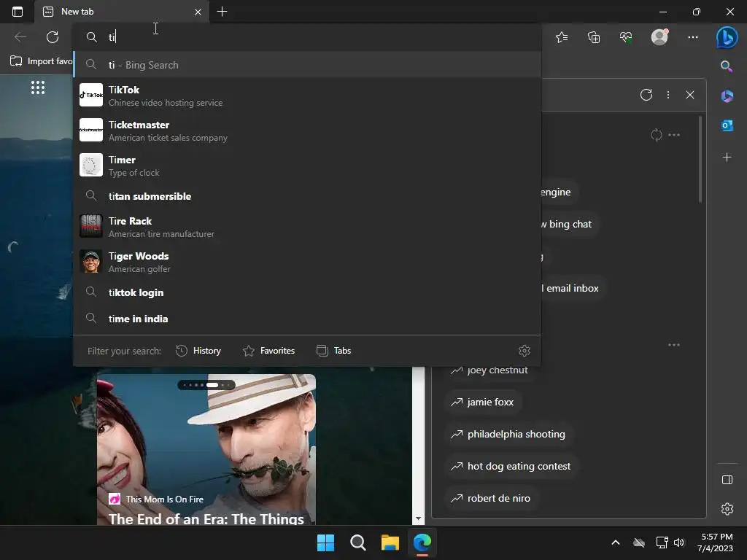Open Microsoft 365 sidebar icon
The image size is (747, 560).
727,96
